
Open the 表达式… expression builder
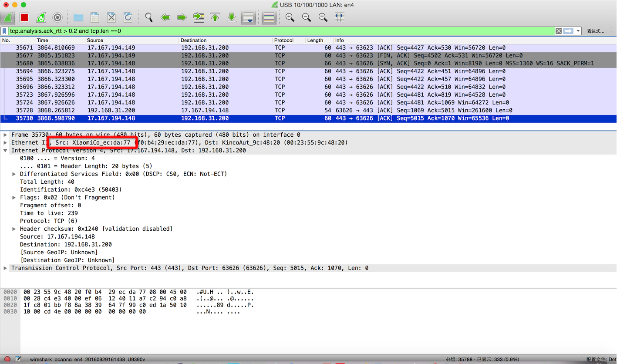595,31
